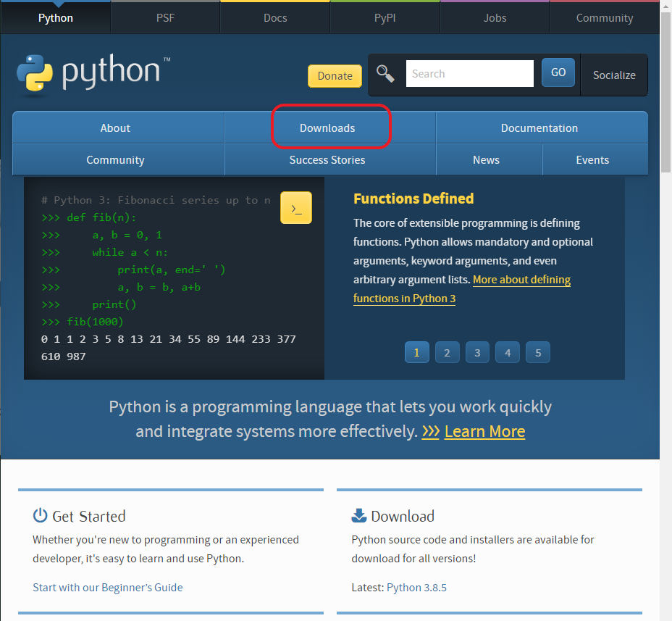Select slide 2 in the code carousel
Image resolution: width=672 pixels, height=621 pixels.
click(x=447, y=353)
